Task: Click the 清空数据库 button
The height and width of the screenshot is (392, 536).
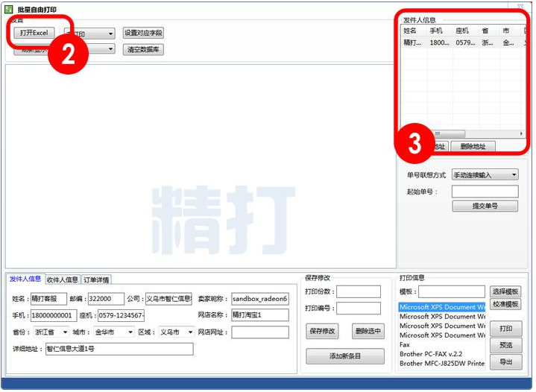Action: (x=143, y=49)
